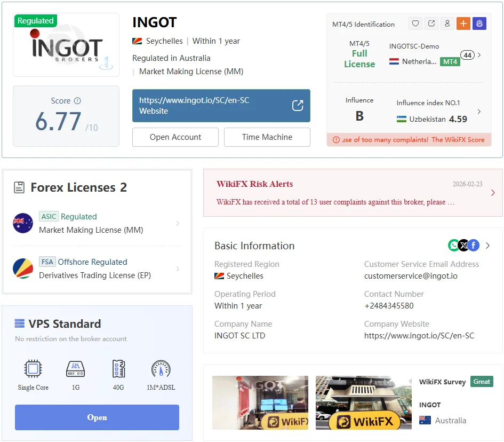Click the heart favorite icon

coord(415,23)
